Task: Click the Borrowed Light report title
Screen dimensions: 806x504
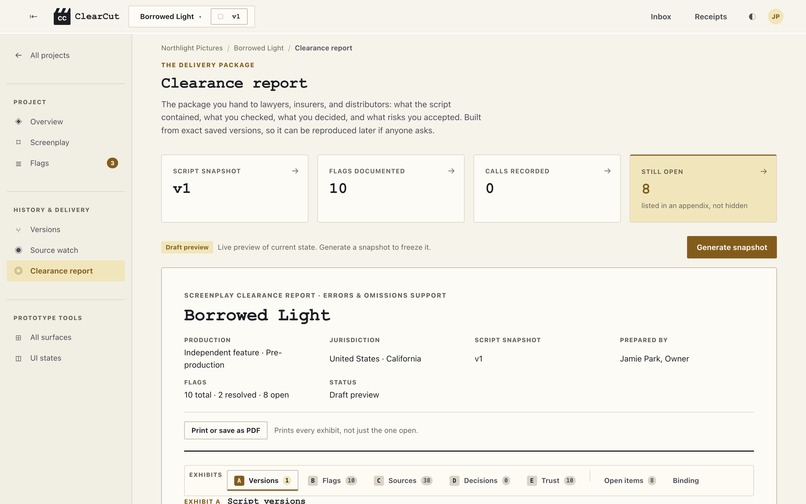Action: (x=257, y=315)
